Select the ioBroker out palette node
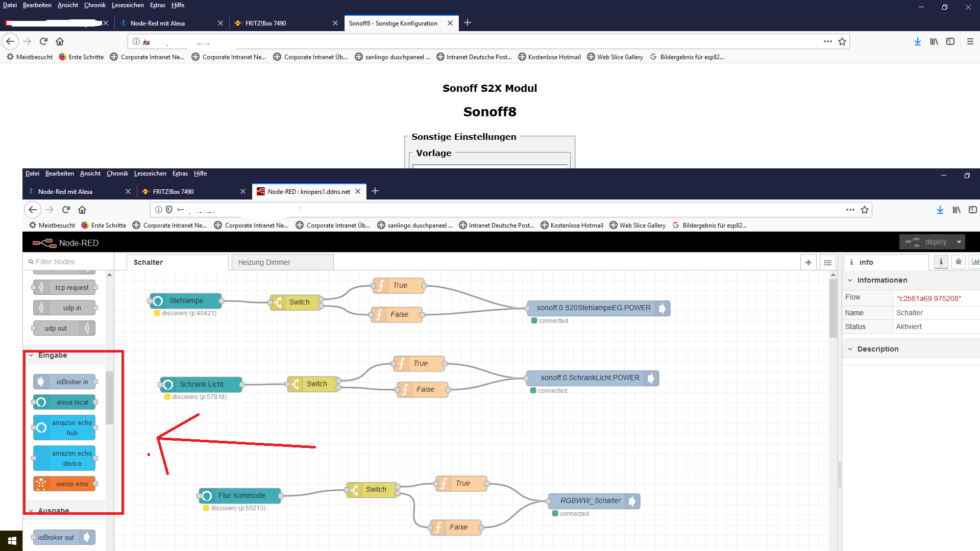The image size is (980, 551). click(x=64, y=537)
